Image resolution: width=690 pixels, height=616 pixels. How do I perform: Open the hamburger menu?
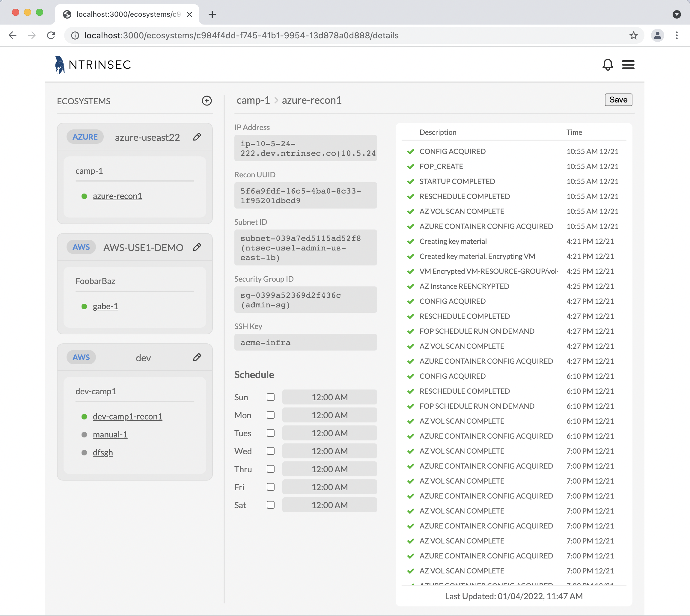(628, 64)
